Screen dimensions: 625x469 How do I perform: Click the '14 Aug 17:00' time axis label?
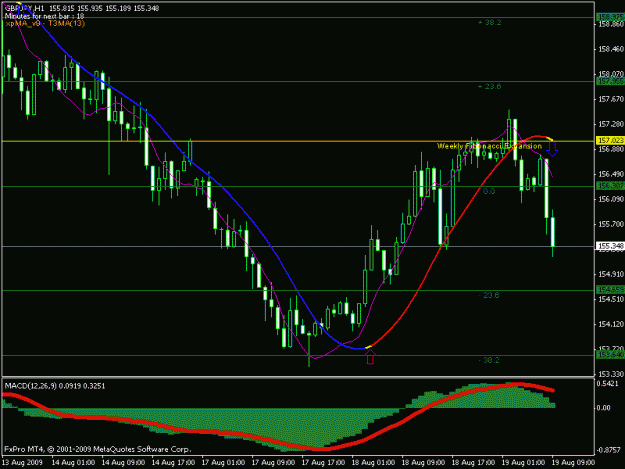point(173,463)
